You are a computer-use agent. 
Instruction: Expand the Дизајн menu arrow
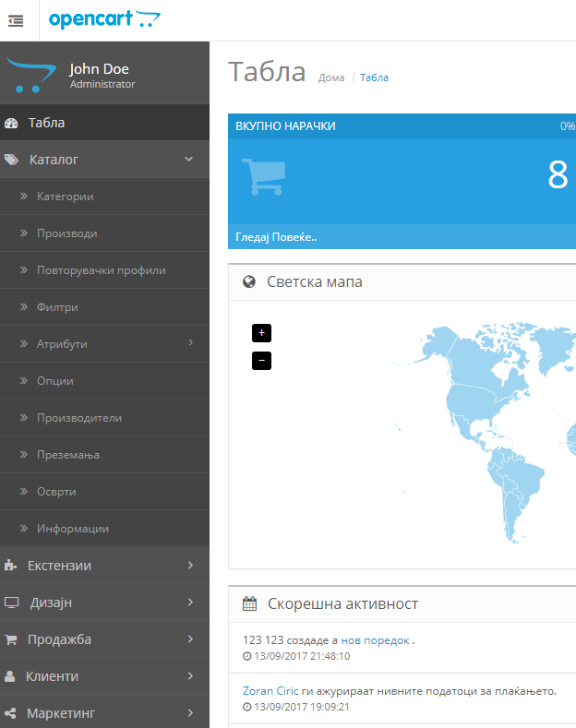[x=190, y=603]
